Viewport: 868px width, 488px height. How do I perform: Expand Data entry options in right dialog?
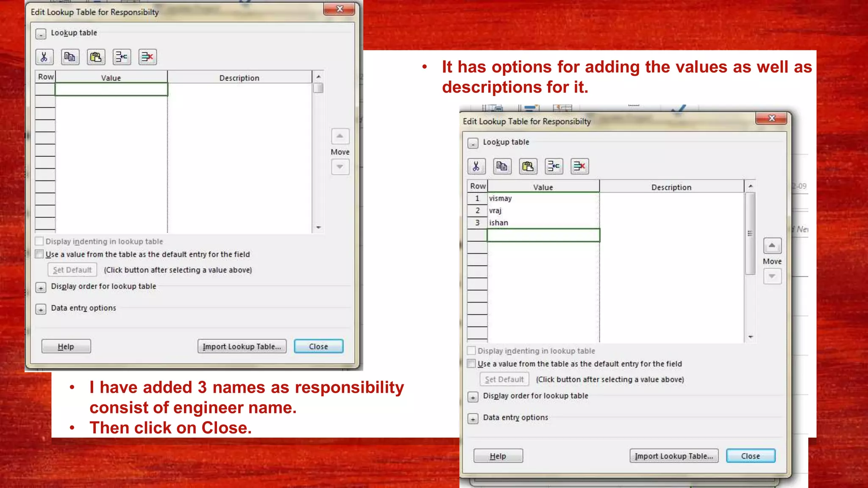point(473,419)
